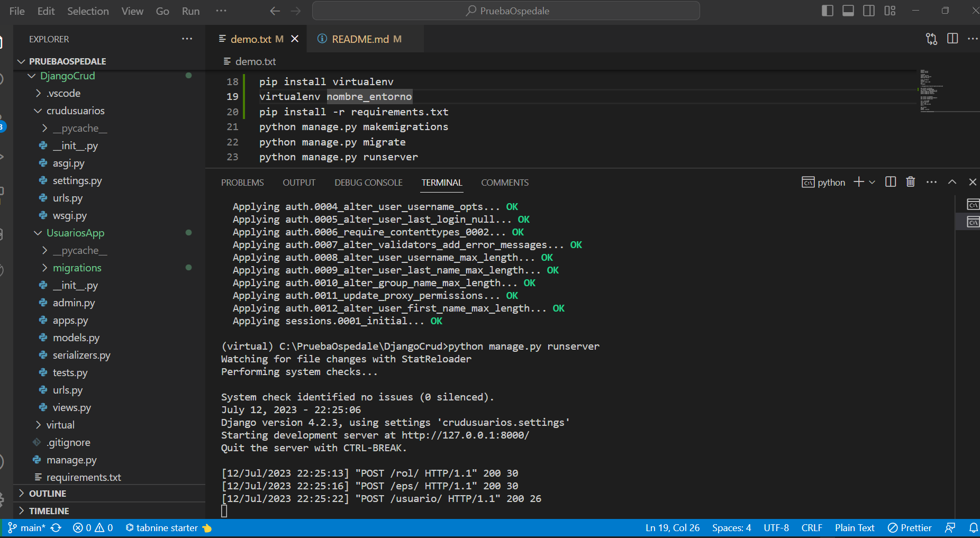
Task: Split the editor to the right
Action: tap(952, 39)
